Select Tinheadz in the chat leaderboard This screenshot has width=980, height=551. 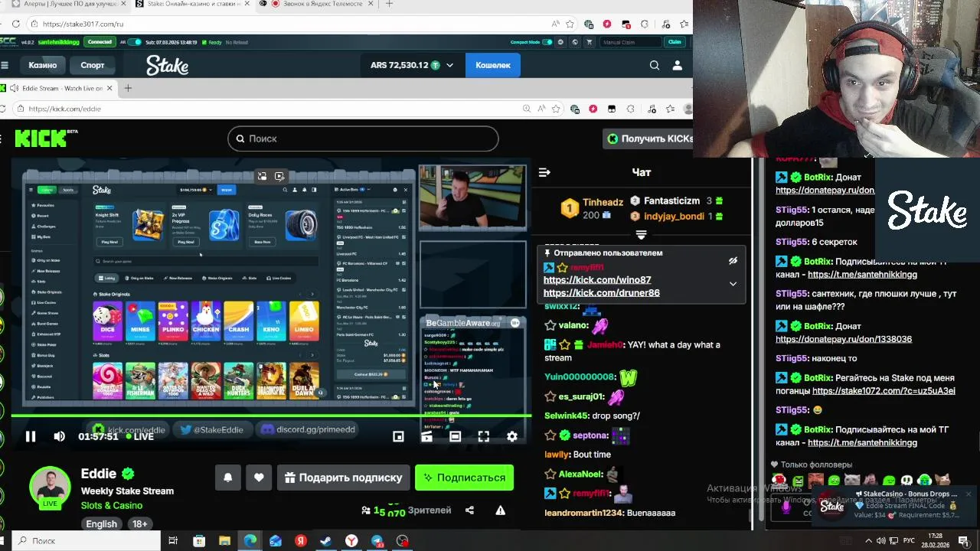pyautogui.click(x=603, y=202)
